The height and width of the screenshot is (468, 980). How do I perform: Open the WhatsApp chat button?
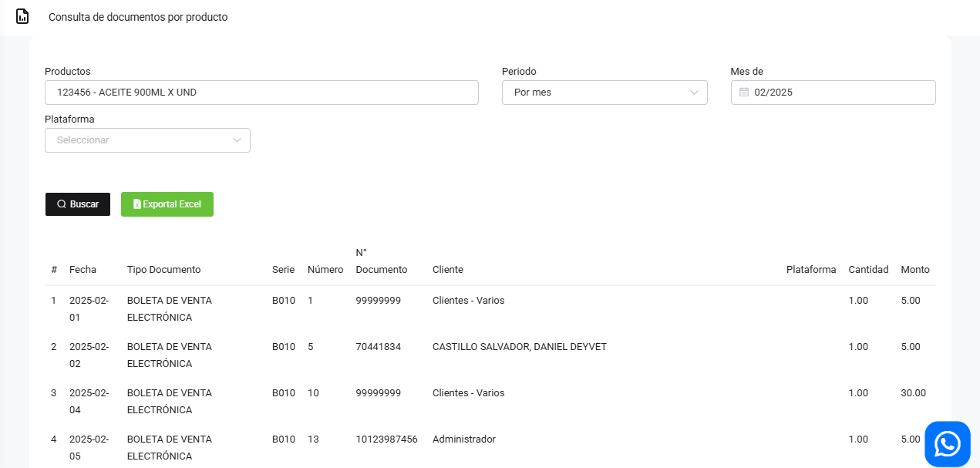(947, 444)
